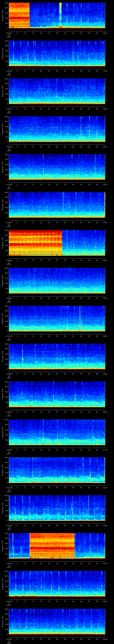Click the Frequency (Hz) axis label of the 14:43:00 spectrogram
Image resolution: width=114 pixels, height=644 pixels.
(3, 546)
